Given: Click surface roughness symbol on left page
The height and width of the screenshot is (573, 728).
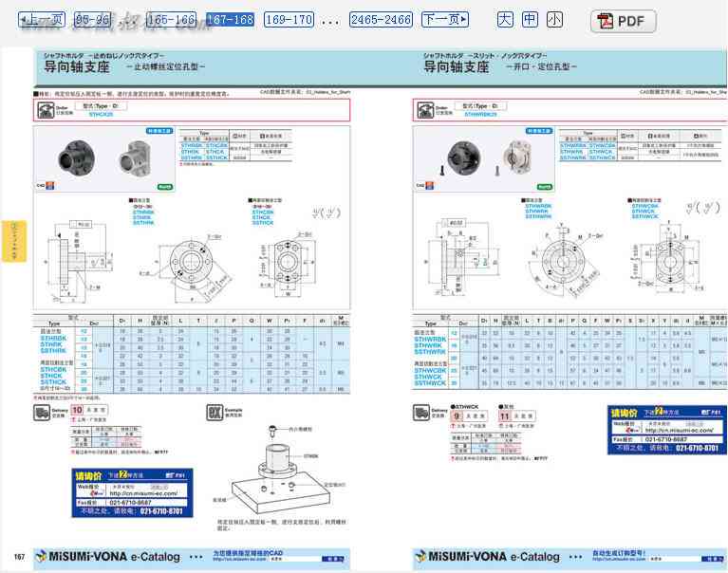Looking at the screenshot, I should (x=326, y=213).
